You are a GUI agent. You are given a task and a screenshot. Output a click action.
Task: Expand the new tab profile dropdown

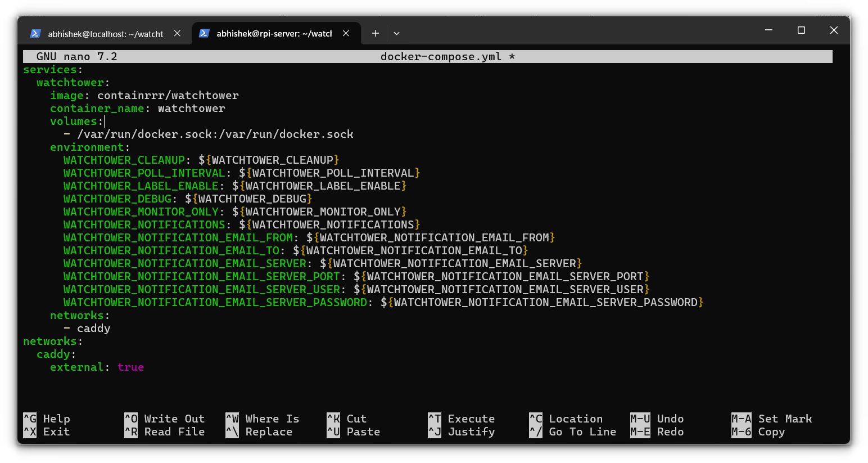pyautogui.click(x=396, y=33)
